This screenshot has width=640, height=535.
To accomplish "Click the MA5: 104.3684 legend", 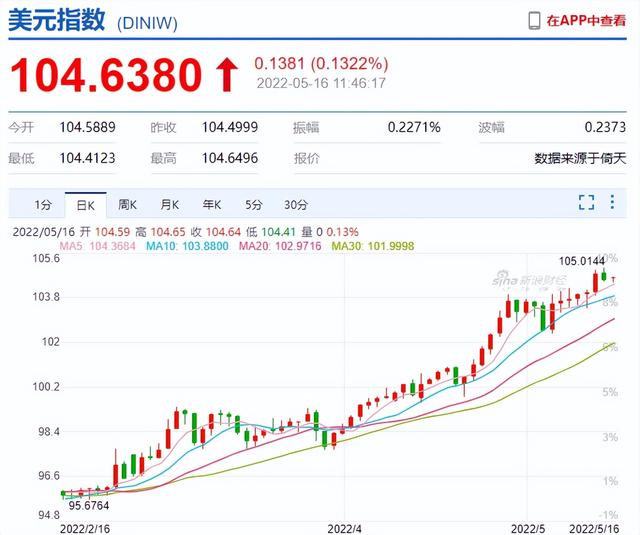I will click(x=98, y=246).
